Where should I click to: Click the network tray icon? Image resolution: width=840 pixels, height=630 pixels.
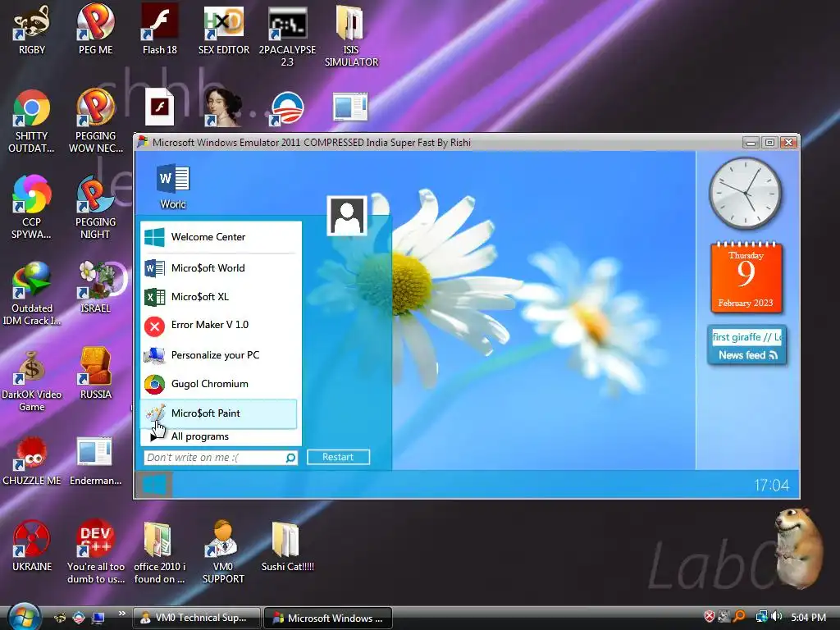pyautogui.click(x=761, y=617)
